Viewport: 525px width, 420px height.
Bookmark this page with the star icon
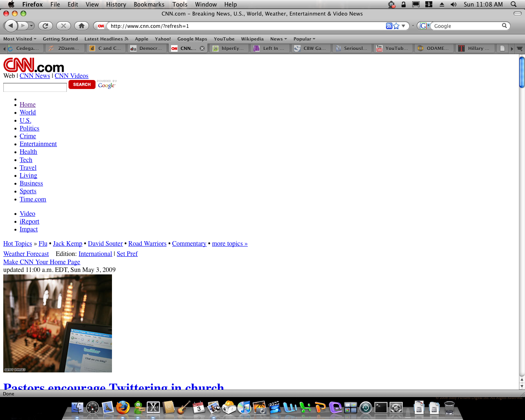coord(396,26)
